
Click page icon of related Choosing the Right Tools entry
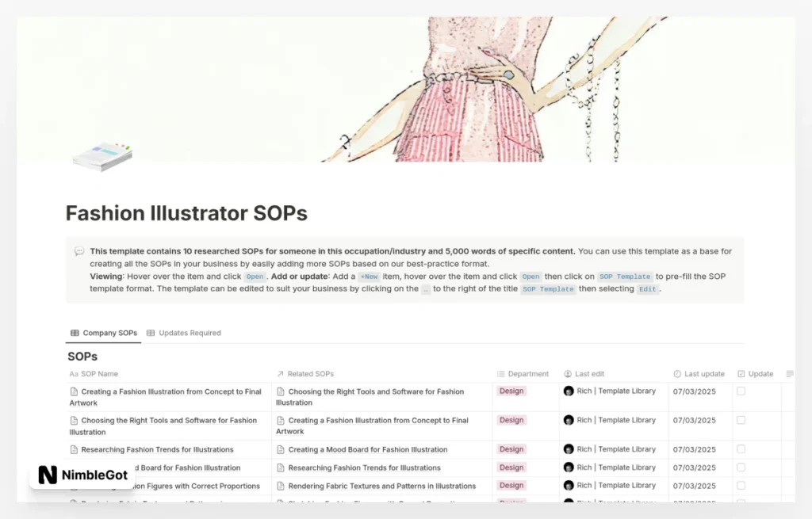click(281, 391)
